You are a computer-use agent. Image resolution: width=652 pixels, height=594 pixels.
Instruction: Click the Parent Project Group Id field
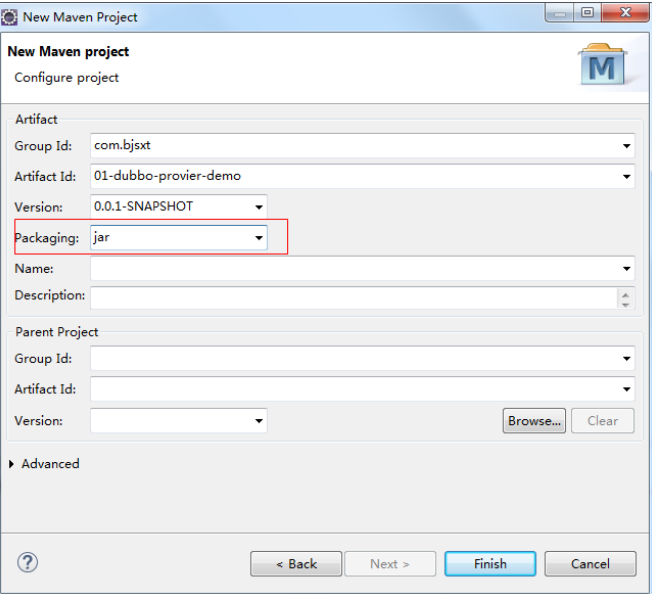[362, 358]
